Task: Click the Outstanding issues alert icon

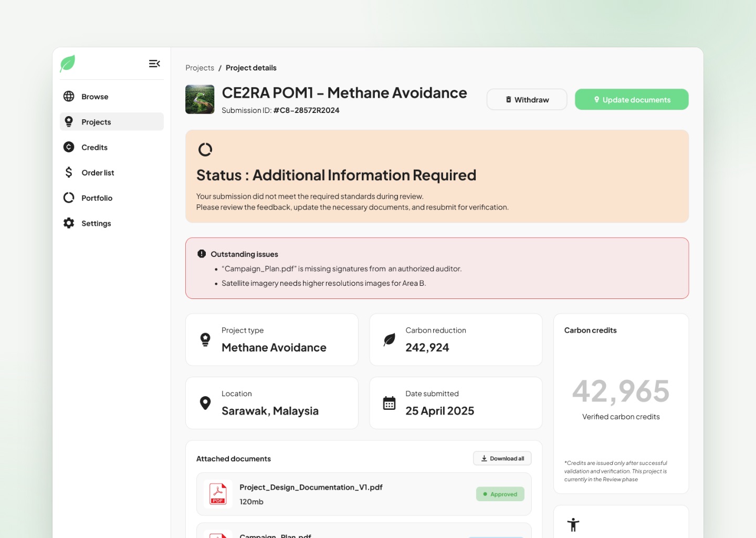Action: tap(202, 254)
